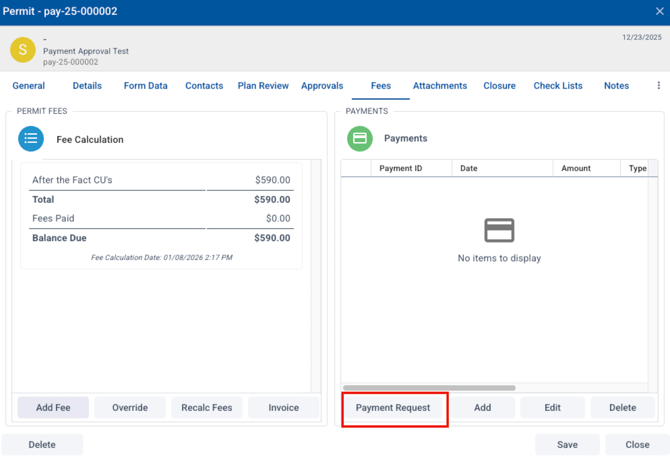
Task: Select the Check Lists tab
Action: pos(558,86)
